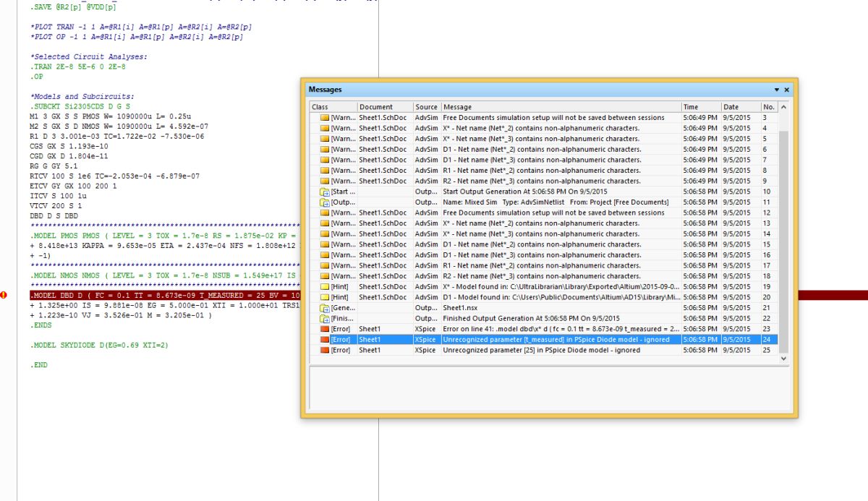Click the 'DBD D S DBD' netlist line
This screenshot has width=868, height=501.
(53, 215)
